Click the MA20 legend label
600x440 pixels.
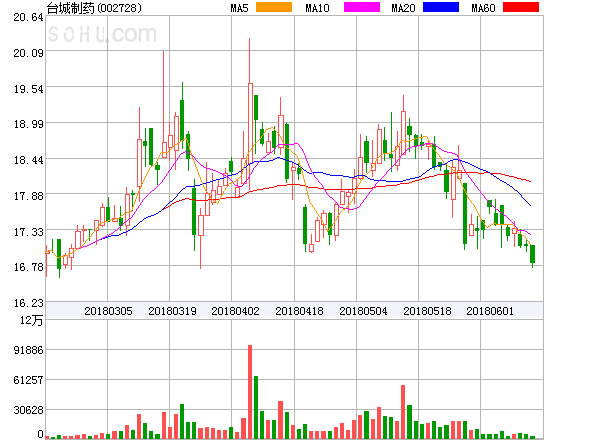[403, 8]
